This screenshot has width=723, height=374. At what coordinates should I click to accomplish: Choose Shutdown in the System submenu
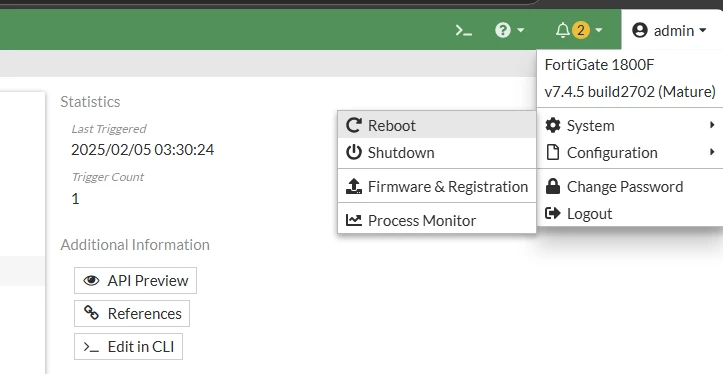coord(437,152)
